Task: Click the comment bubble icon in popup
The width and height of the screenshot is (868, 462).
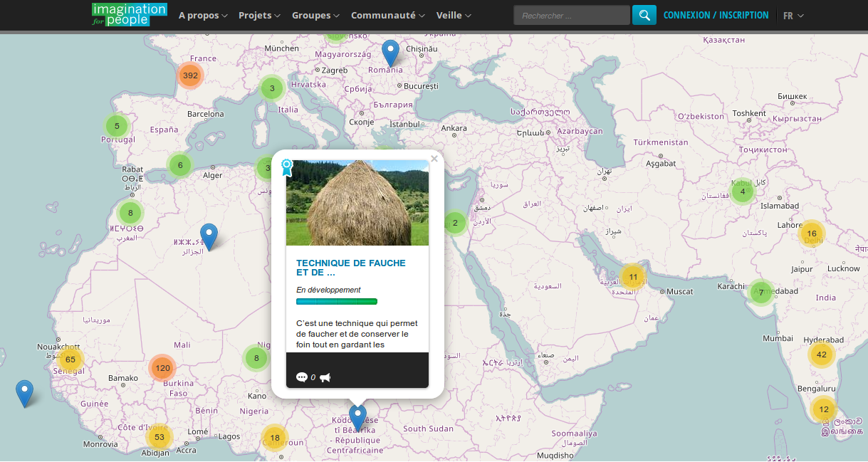Action: [x=301, y=377]
